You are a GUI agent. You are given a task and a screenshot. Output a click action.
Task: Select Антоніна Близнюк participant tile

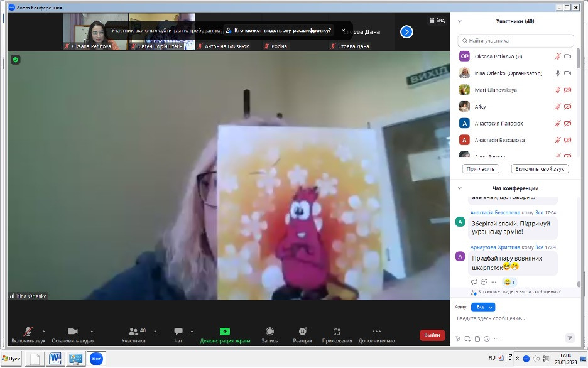click(x=229, y=32)
